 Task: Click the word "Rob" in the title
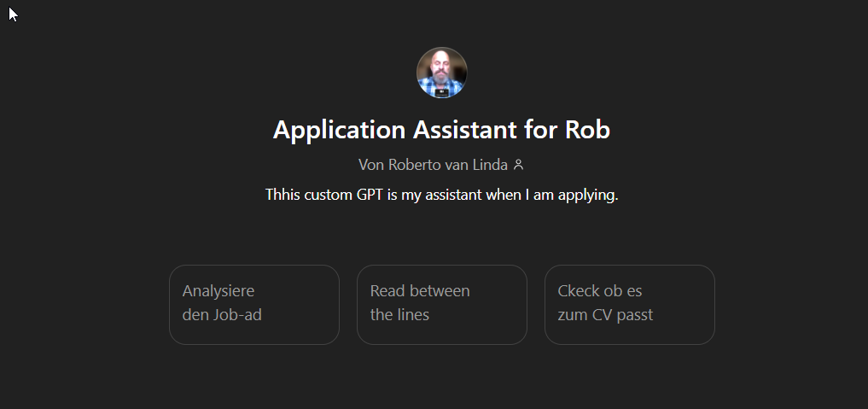(588, 130)
